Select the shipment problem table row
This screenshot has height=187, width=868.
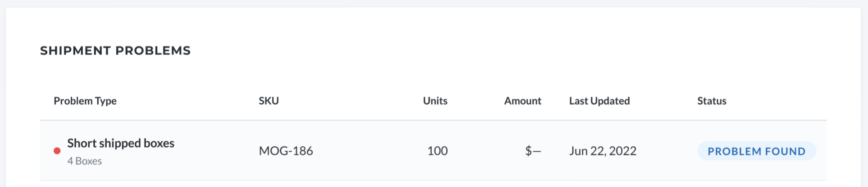pyautogui.click(x=433, y=150)
